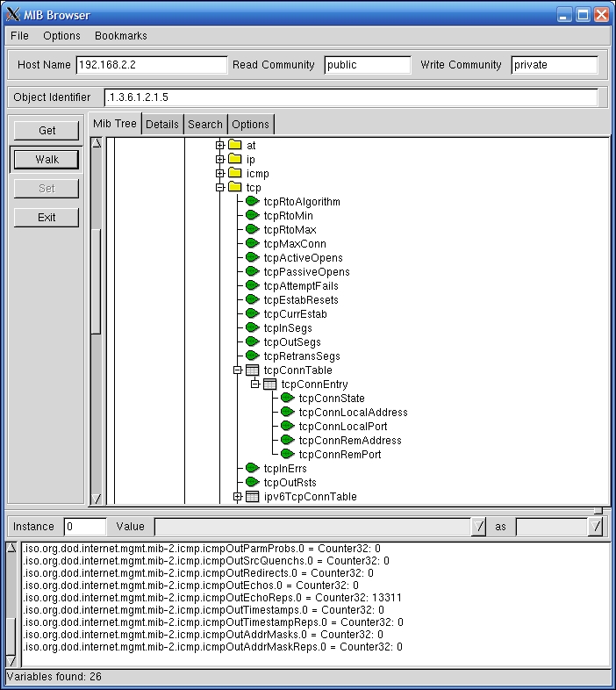616x690 pixels.
Task: Click the green leaf icon for tcpConnRemAddress
Action: point(288,441)
